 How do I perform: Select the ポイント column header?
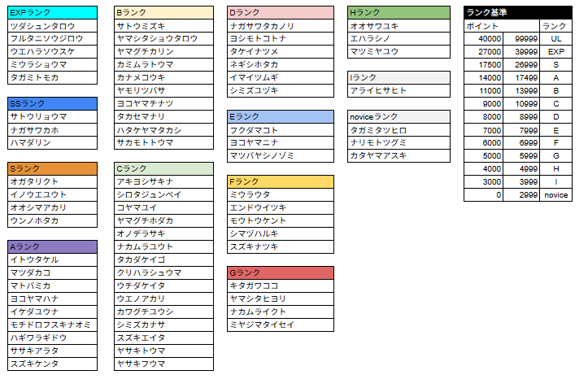coord(483,26)
